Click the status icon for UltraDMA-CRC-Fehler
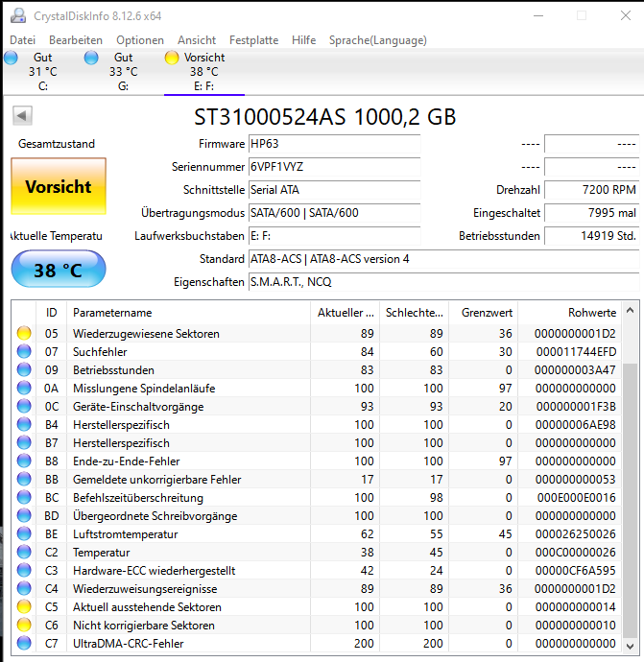 (24, 643)
